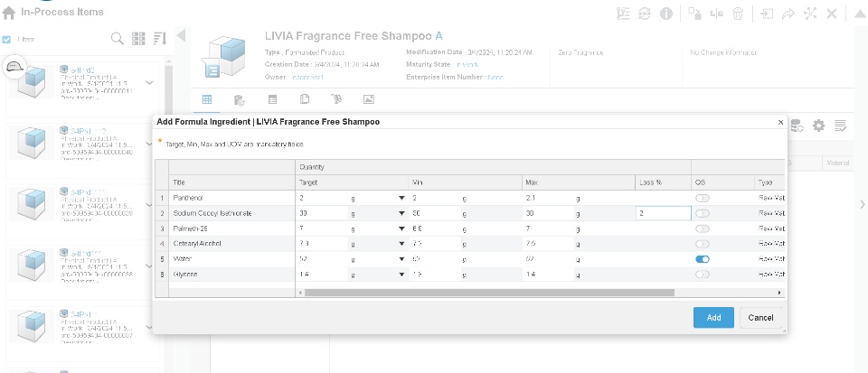868x373 pixels.
Task: Select the grid table tab under the product header
Action: point(207,98)
